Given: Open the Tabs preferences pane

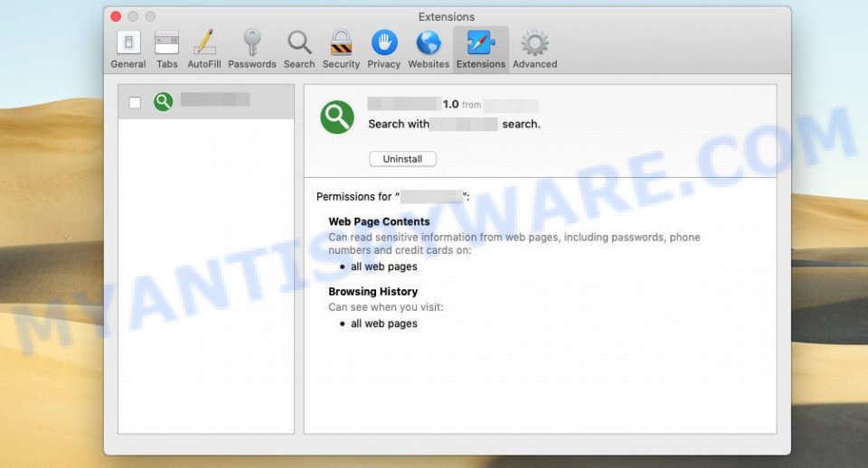Looking at the screenshot, I should coord(166,50).
